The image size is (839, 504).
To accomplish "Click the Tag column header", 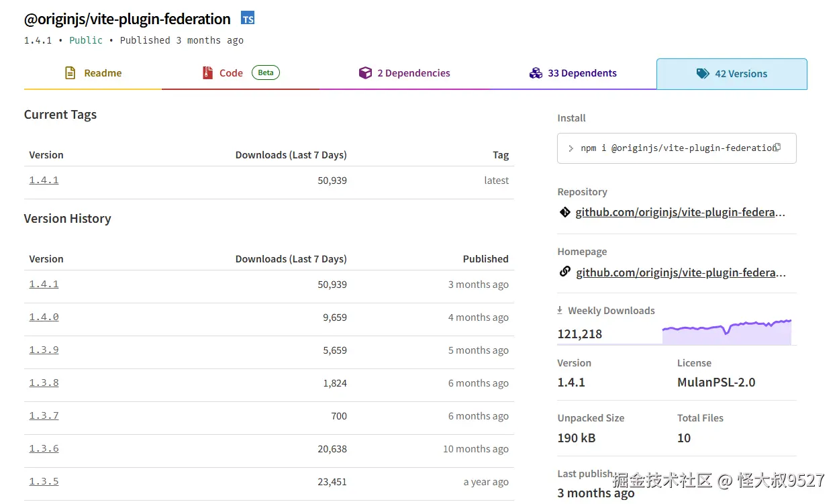I will click(x=501, y=155).
